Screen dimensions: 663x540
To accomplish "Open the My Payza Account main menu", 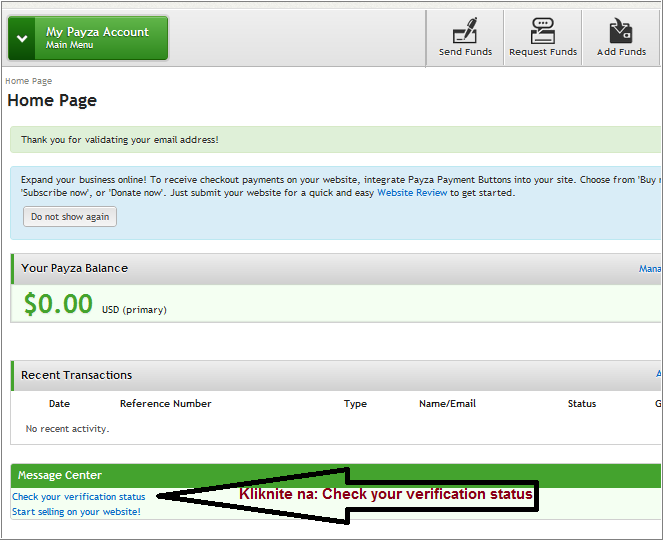I will 88,38.
